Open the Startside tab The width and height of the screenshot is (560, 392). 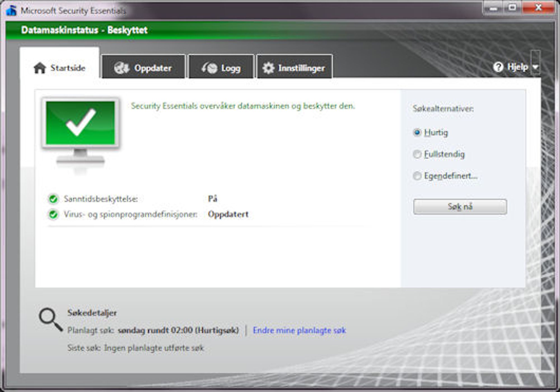(x=60, y=63)
